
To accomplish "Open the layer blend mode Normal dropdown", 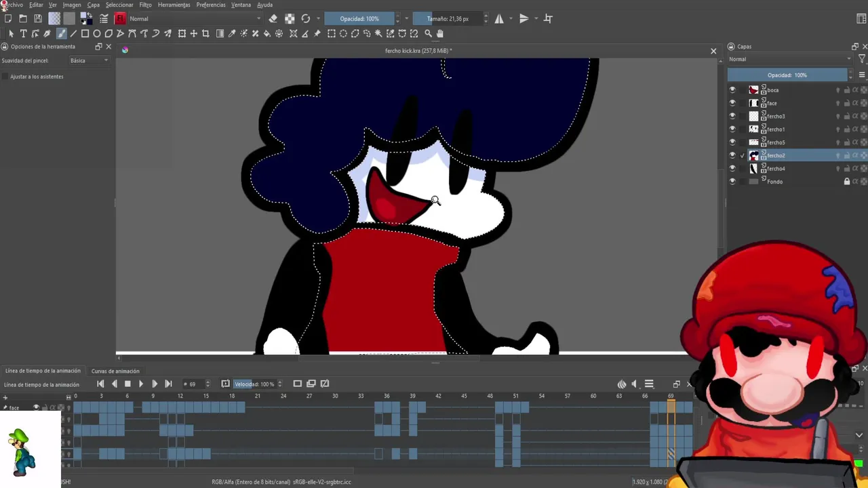I will [x=790, y=59].
